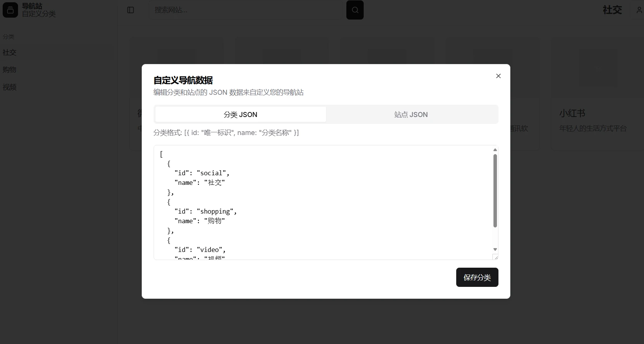Screen dimensions: 644x344
Task: Open the 小红书 site title
Action: tap(572, 114)
